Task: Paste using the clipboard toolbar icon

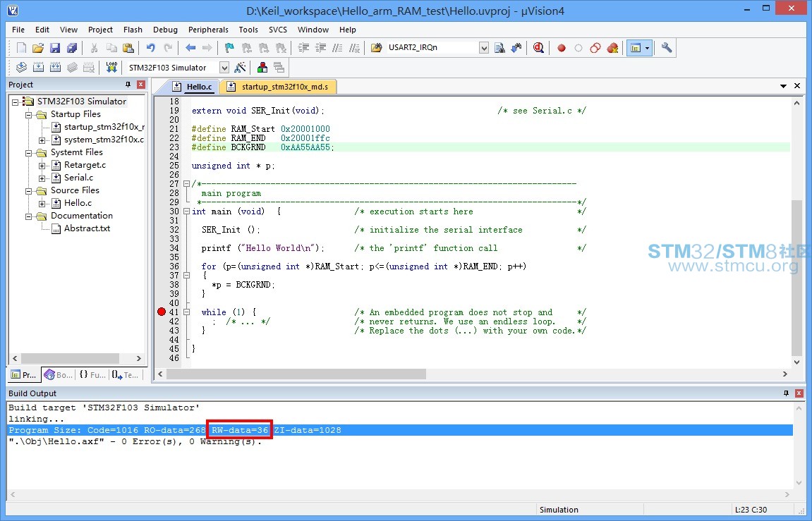Action: coord(128,48)
